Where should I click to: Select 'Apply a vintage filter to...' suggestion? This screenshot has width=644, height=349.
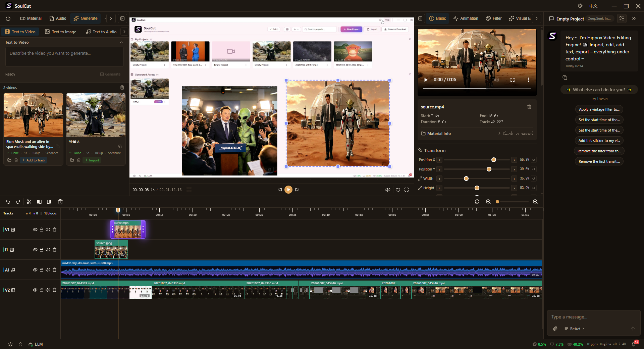pyautogui.click(x=599, y=109)
